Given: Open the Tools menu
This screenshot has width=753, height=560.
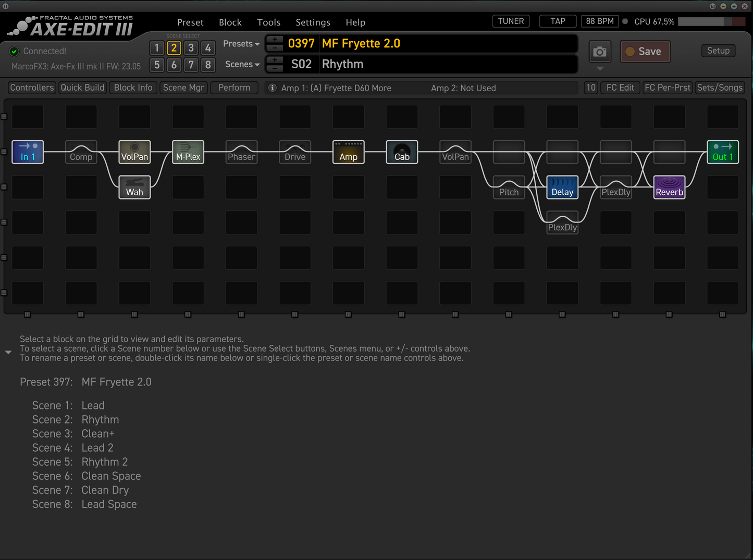Looking at the screenshot, I should 268,22.
